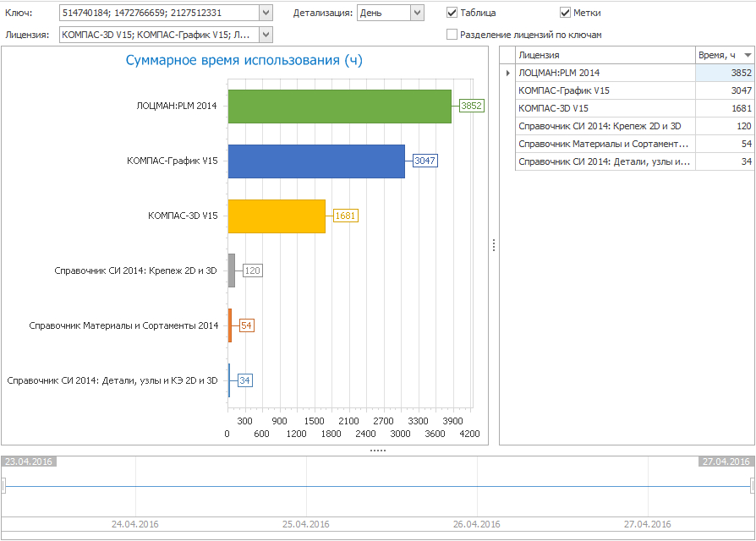Select the КОМПАС-3D V15 table row

[x=605, y=108]
